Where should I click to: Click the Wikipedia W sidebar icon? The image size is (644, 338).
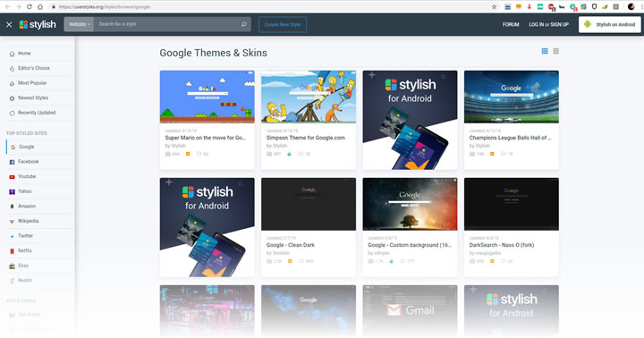click(x=12, y=222)
